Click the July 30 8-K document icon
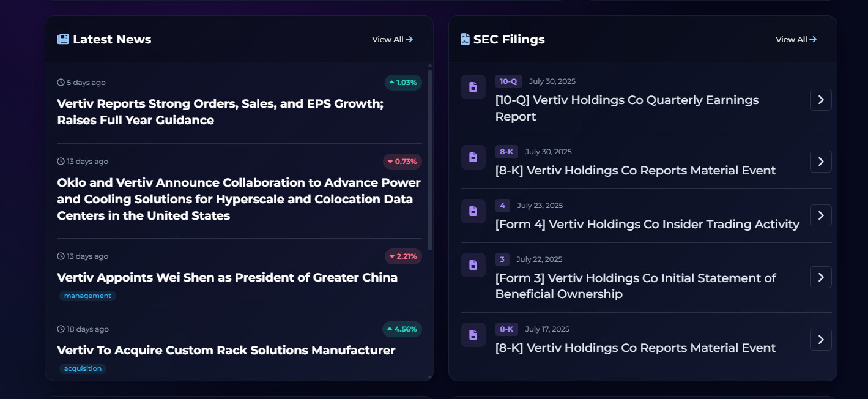The width and height of the screenshot is (868, 399). point(473,157)
